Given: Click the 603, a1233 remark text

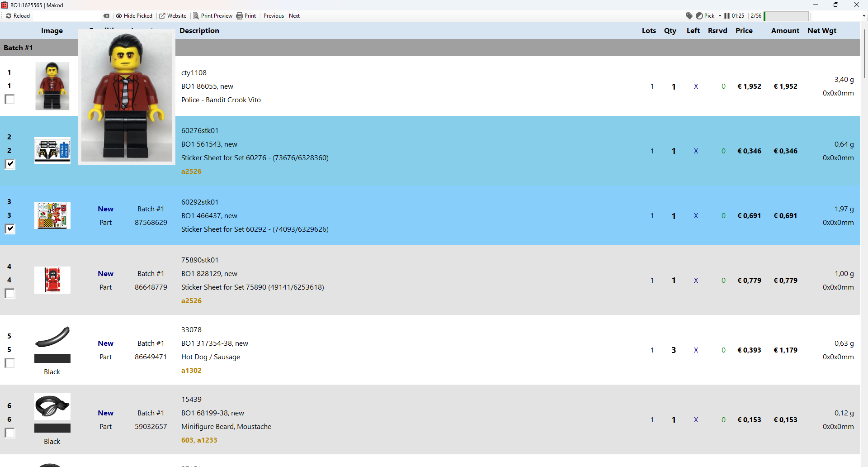Looking at the screenshot, I should [199, 440].
